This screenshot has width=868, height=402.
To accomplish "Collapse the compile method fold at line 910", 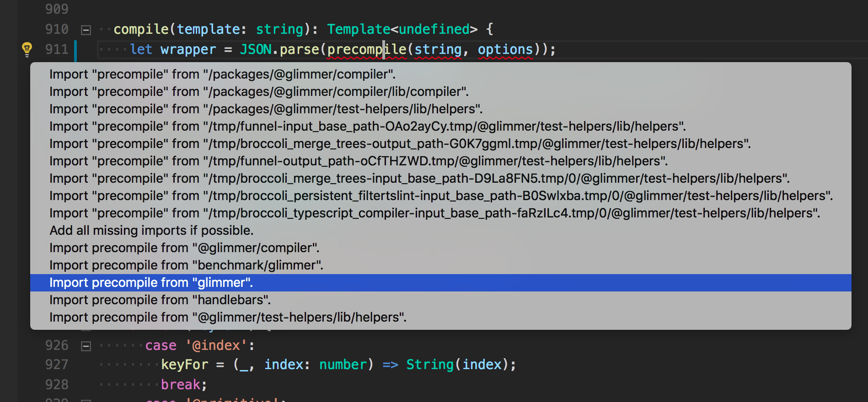I will (x=86, y=30).
